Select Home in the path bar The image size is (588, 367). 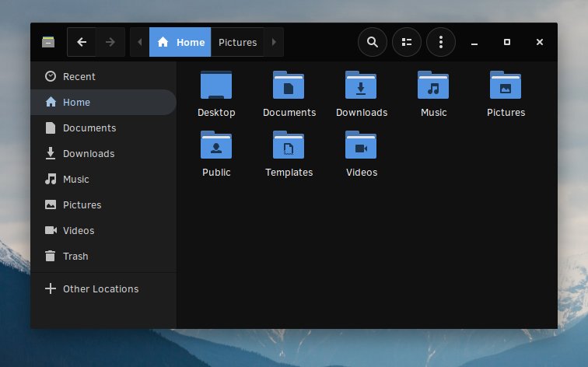pos(180,42)
